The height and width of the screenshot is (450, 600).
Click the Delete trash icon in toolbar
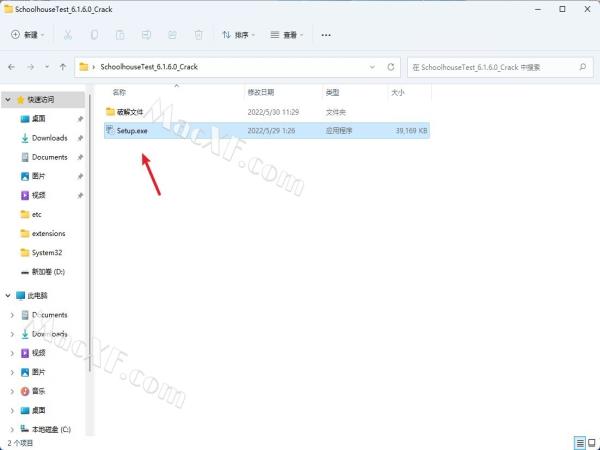tap(198, 34)
